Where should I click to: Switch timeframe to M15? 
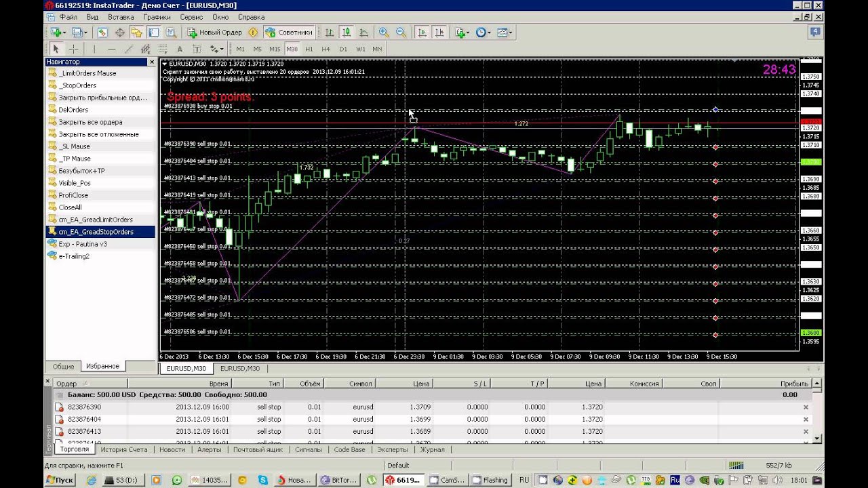tap(275, 49)
